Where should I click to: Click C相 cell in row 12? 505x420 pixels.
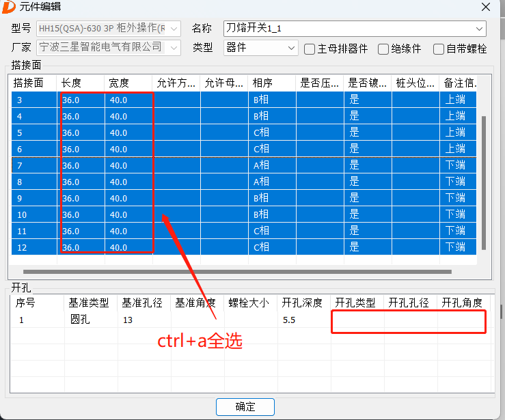click(x=272, y=247)
